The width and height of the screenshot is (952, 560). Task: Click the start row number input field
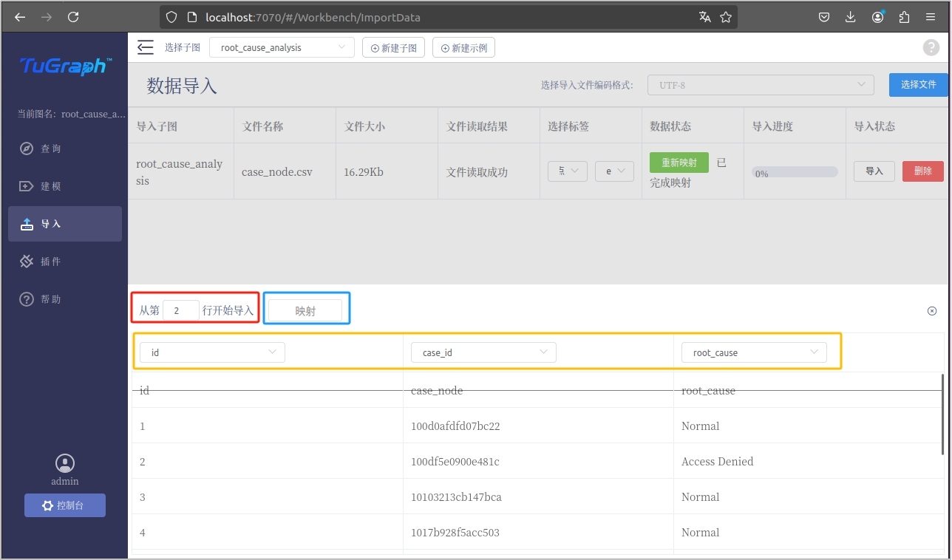coord(181,311)
